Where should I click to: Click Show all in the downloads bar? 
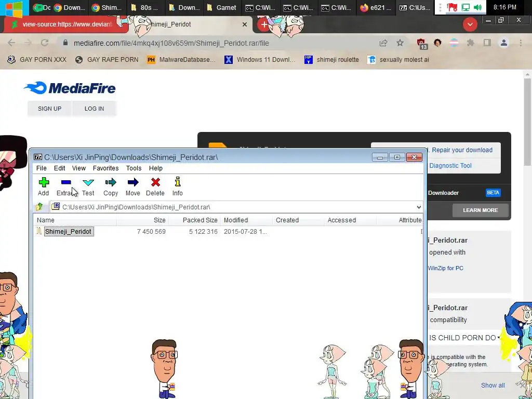[x=493, y=385]
